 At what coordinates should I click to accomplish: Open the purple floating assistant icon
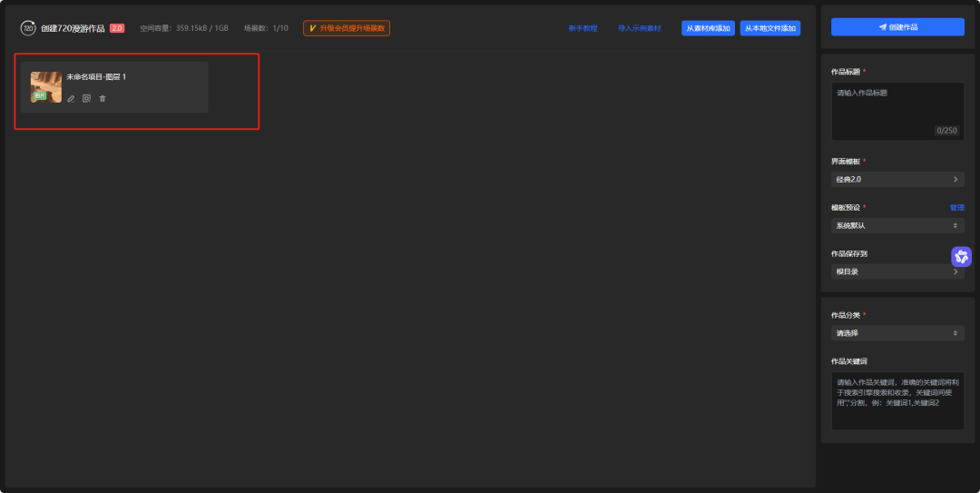[x=961, y=257]
